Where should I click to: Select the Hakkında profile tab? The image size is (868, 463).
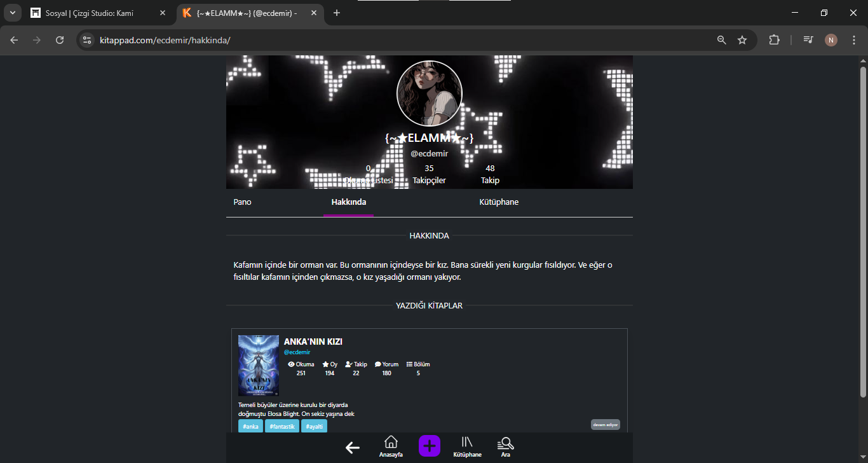[x=348, y=202]
